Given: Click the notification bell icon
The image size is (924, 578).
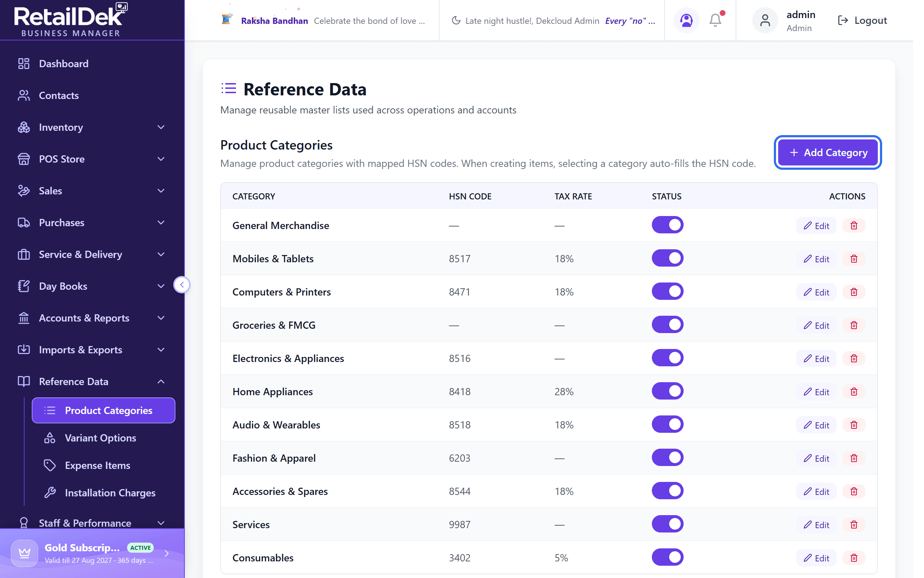Looking at the screenshot, I should tap(715, 20).
